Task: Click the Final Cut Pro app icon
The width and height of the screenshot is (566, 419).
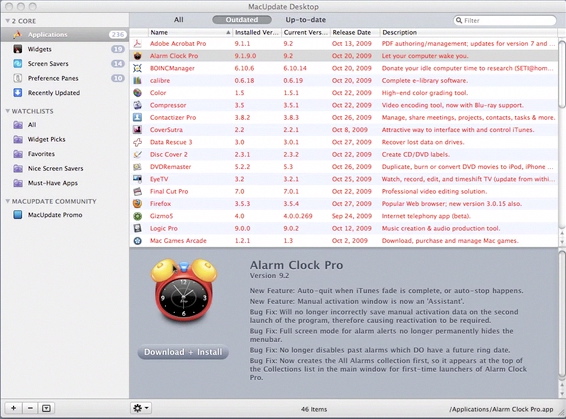Action: pyautogui.click(x=138, y=191)
